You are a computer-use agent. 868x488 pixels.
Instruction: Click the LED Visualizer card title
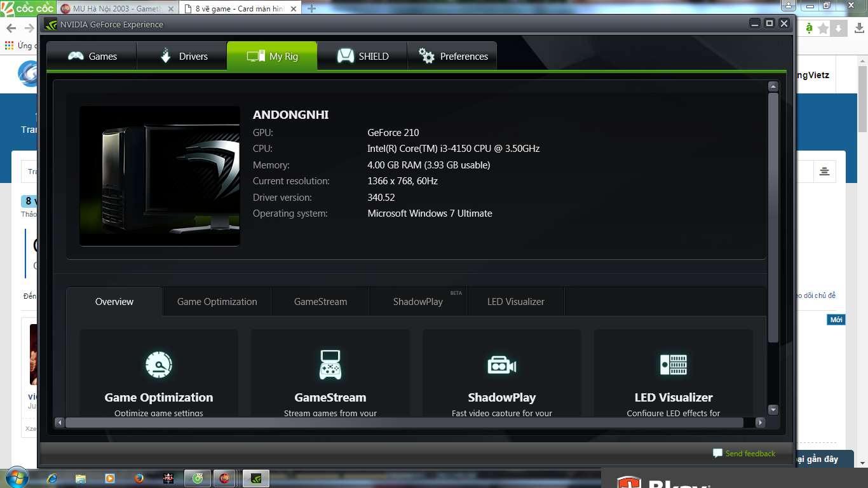click(x=674, y=397)
